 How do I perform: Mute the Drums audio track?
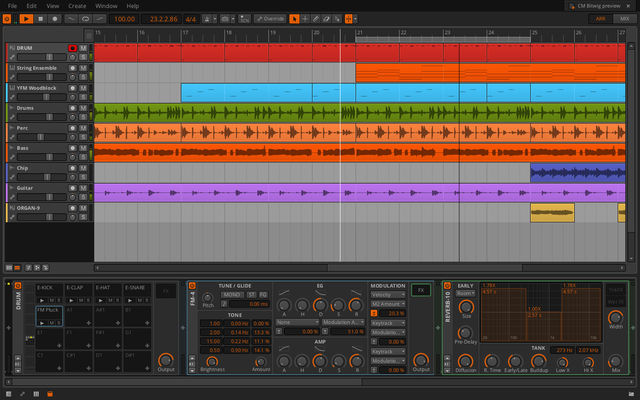(83, 108)
